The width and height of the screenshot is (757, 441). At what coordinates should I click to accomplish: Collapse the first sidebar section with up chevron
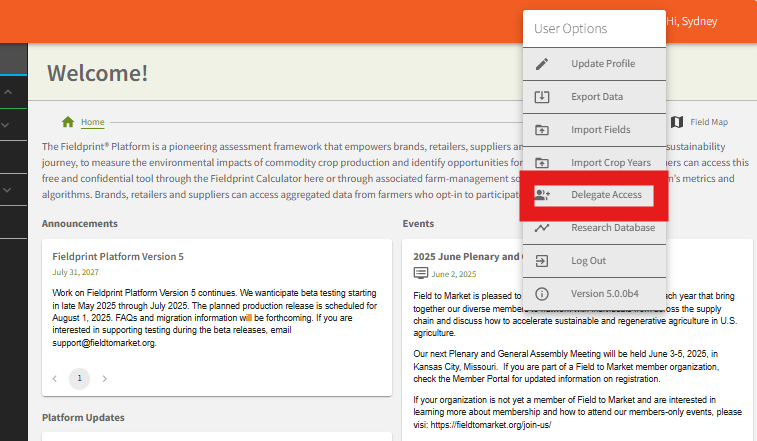pyautogui.click(x=7, y=92)
